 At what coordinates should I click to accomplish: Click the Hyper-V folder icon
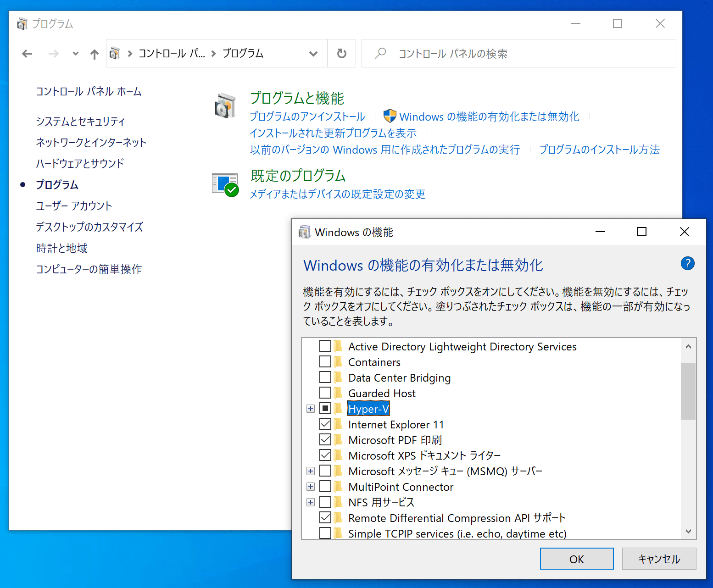(x=338, y=408)
